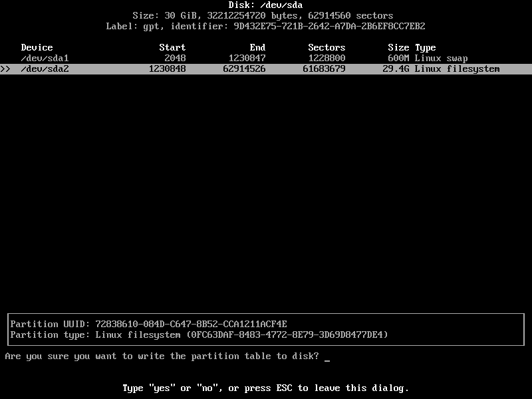The width and height of the screenshot is (532, 399).
Task: Click the >> selection marker
Action: pos(5,69)
